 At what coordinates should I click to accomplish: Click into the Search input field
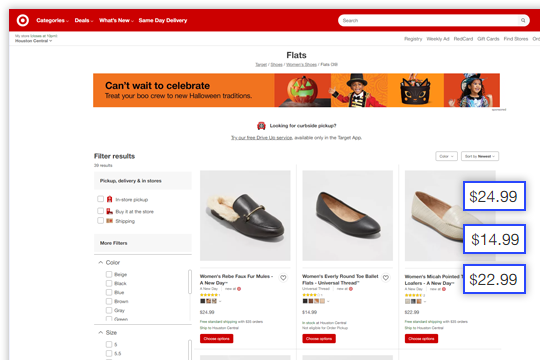[x=429, y=20]
